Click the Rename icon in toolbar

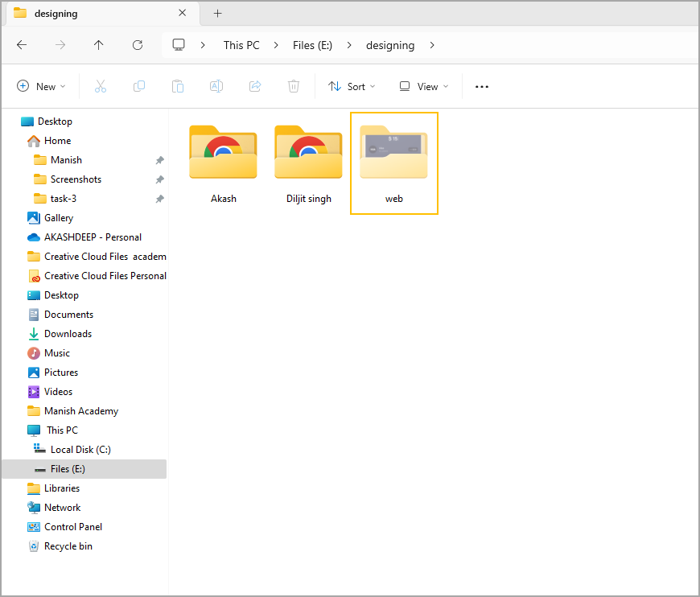216,86
